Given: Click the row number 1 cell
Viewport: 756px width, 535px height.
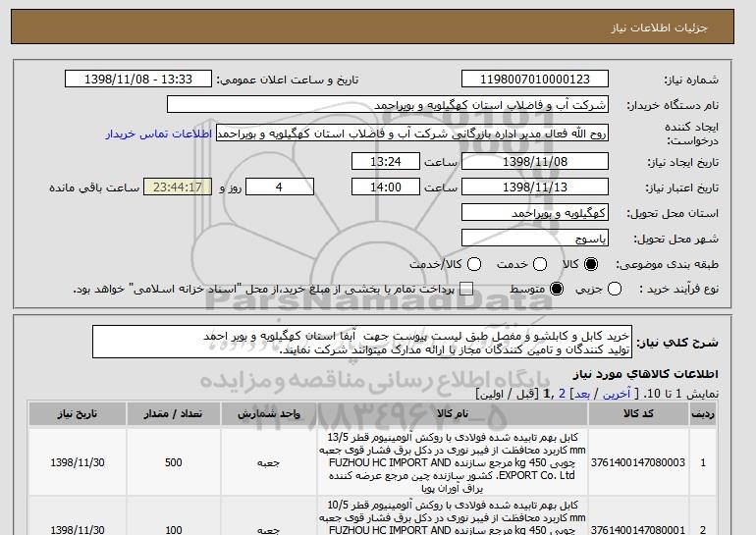Looking at the screenshot, I should click(x=702, y=462).
